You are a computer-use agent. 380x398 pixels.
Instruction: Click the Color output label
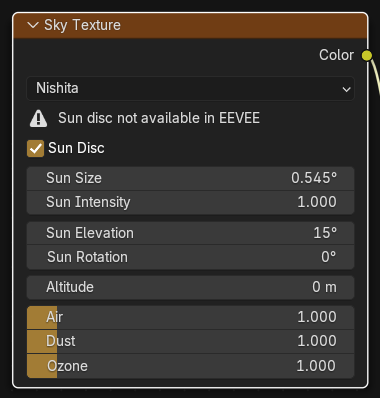[336, 55]
